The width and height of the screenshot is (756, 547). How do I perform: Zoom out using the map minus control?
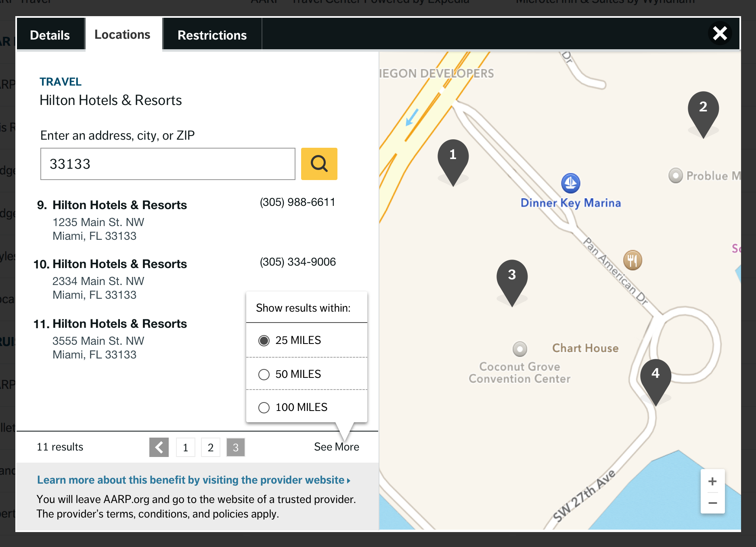pos(712,503)
